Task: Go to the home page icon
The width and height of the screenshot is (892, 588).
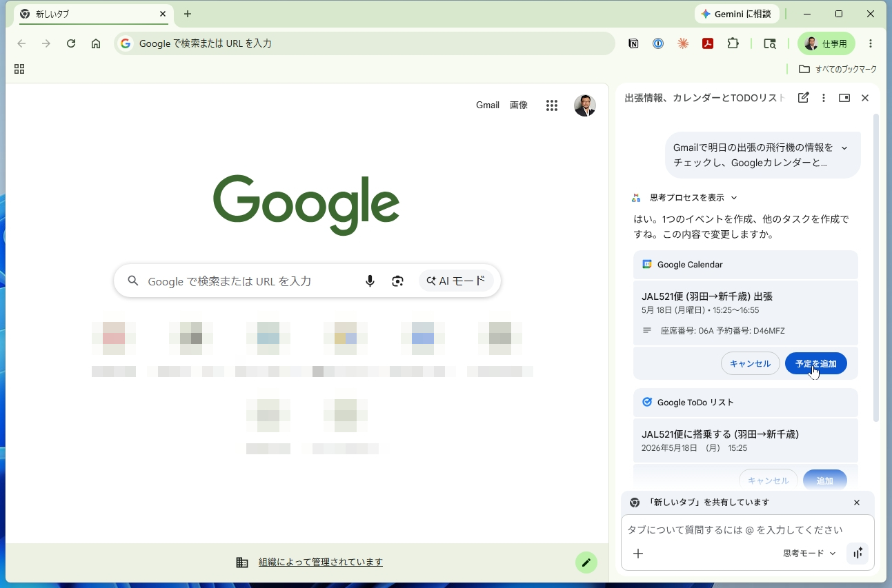Action: point(96,43)
